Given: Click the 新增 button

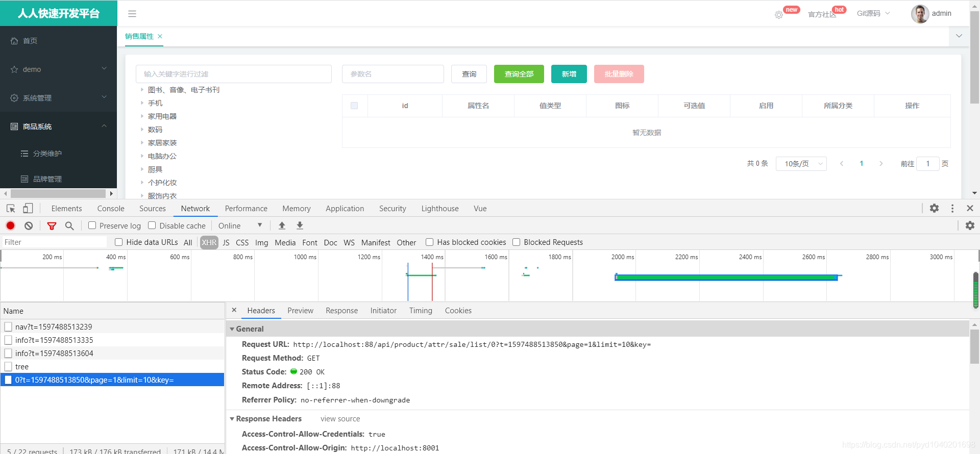Looking at the screenshot, I should pos(569,74).
